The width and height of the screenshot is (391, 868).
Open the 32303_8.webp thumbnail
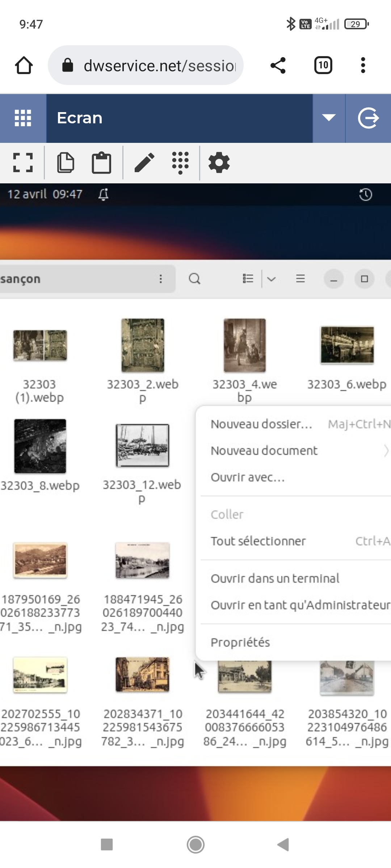coord(40,446)
